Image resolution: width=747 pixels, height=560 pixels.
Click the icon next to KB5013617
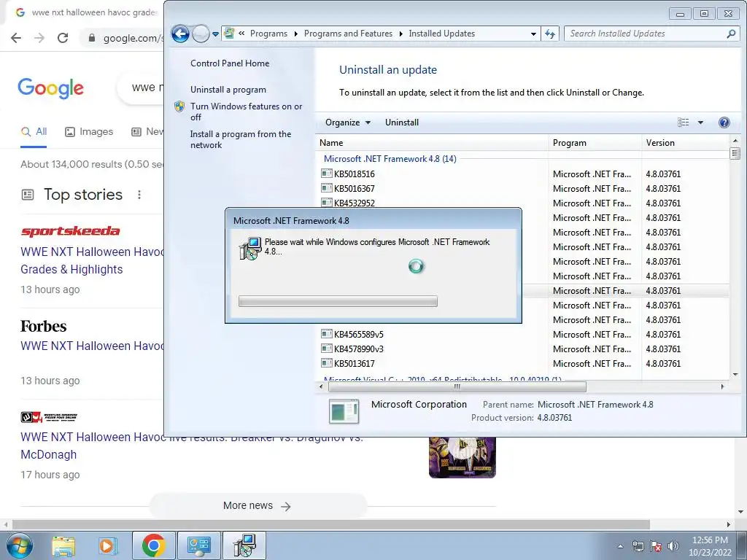[x=326, y=363]
